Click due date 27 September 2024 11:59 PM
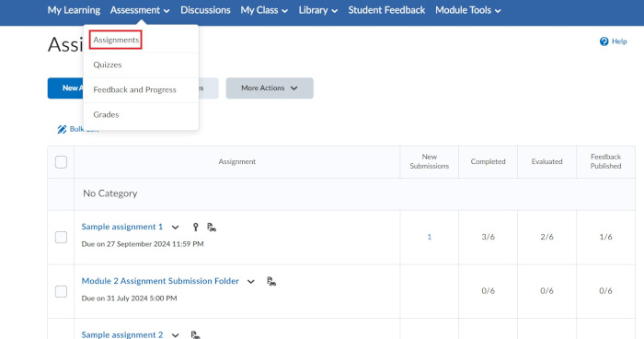Viewport: 644px width, 339px height. (x=143, y=244)
